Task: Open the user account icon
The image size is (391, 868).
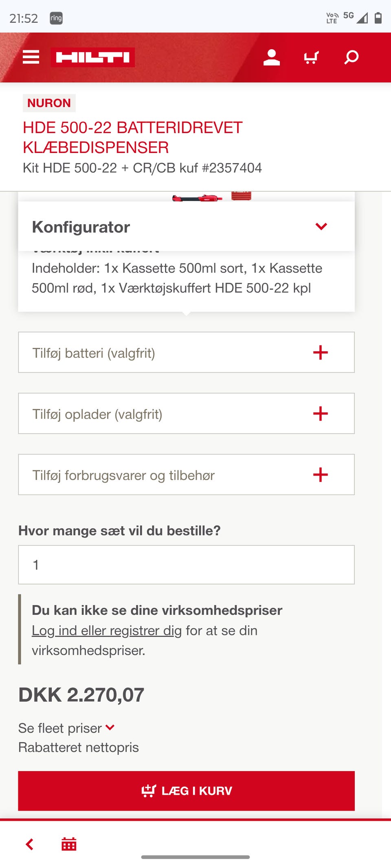Action: point(271,57)
